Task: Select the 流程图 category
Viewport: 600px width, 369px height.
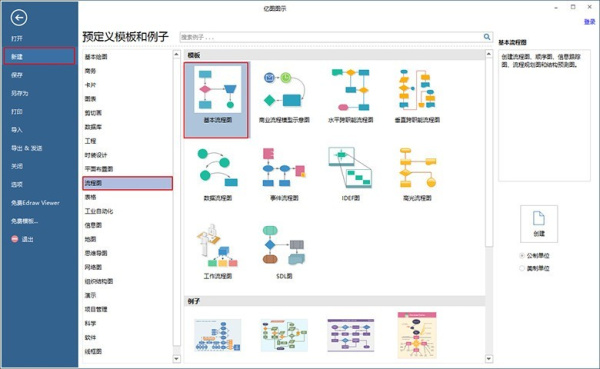Action: click(127, 183)
